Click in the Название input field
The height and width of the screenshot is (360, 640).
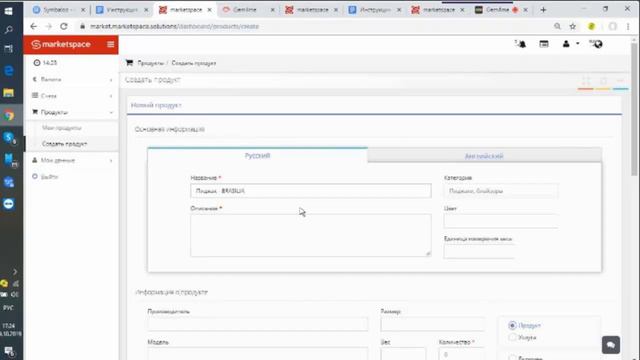311,191
